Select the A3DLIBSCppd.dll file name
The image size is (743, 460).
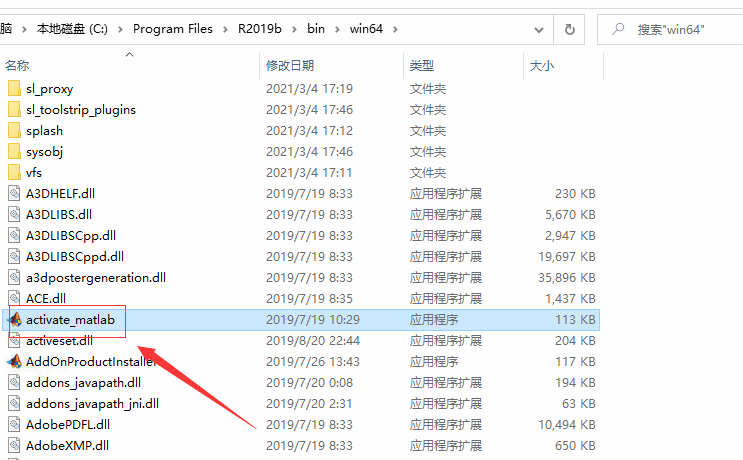click(x=75, y=257)
